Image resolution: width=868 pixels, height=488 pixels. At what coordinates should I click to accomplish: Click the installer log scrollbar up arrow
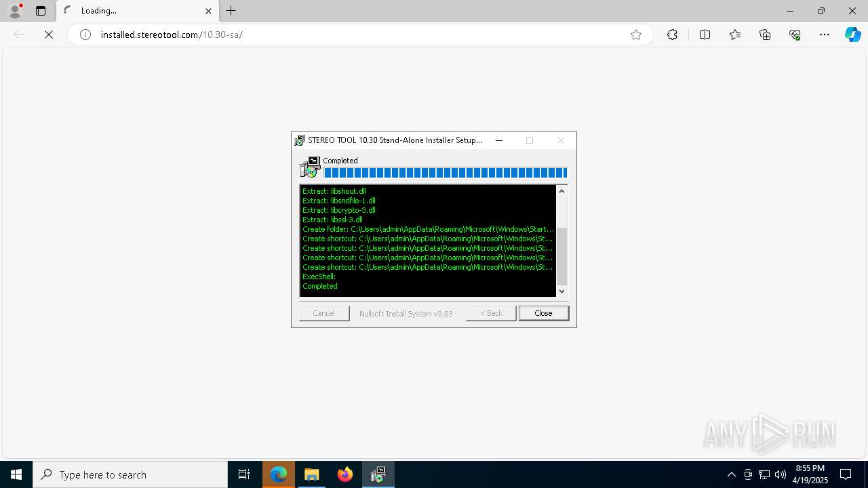(561, 191)
